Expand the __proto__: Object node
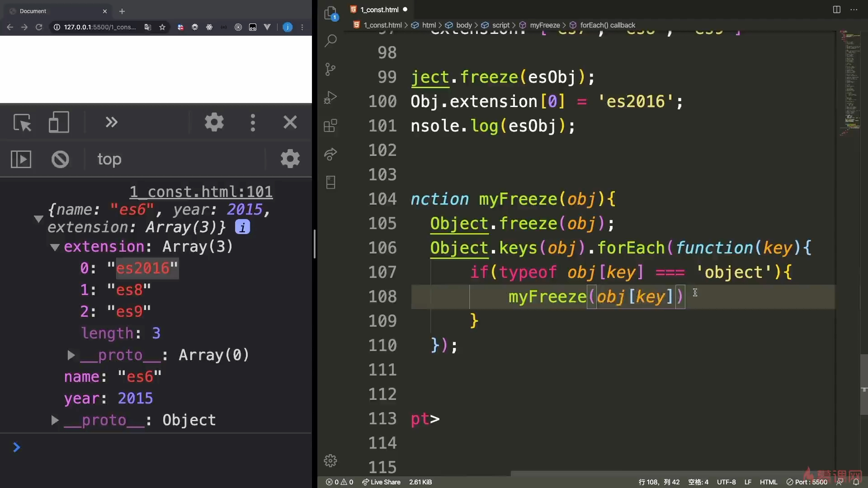Screen dimensions: 868x488 [55, 420]
